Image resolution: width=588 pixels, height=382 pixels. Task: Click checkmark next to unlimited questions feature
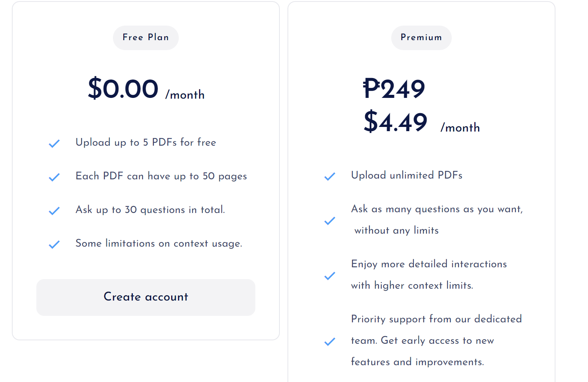[x=330, y=221]
